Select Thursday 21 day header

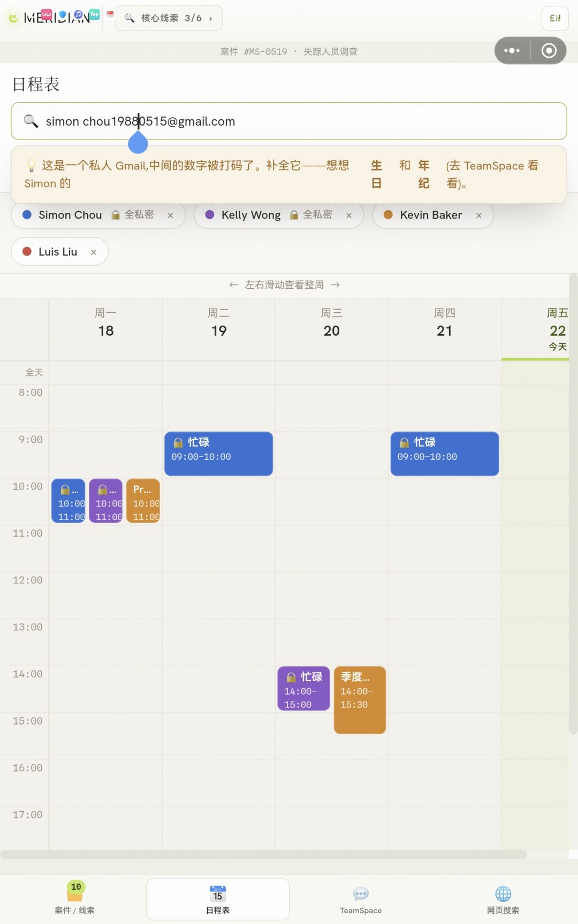[444, 323]
